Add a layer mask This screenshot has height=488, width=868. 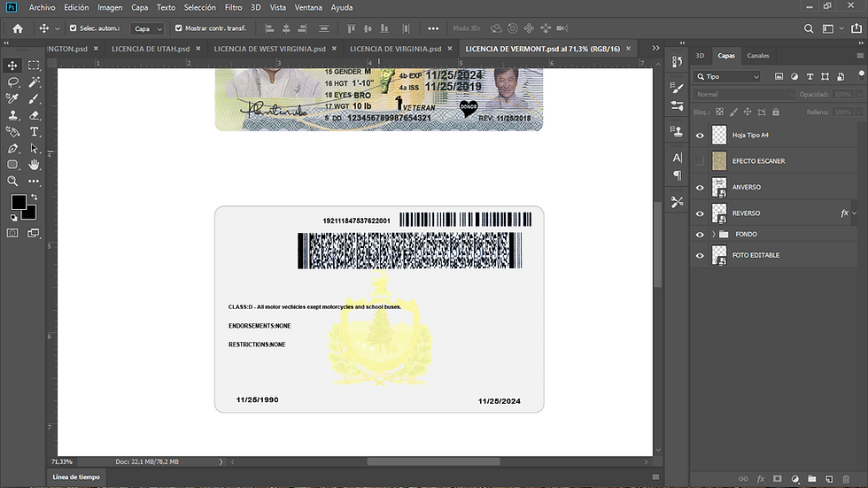click(x=778, y=478)
